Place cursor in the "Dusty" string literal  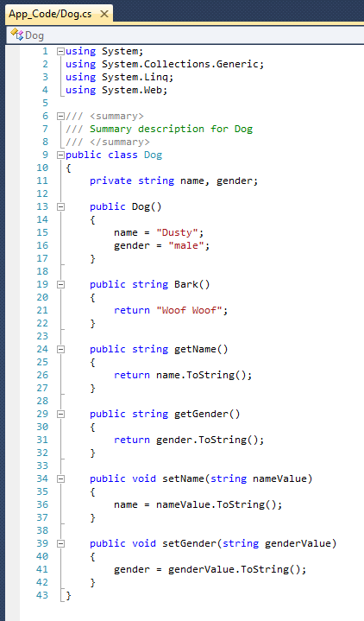tap(177, 232)
